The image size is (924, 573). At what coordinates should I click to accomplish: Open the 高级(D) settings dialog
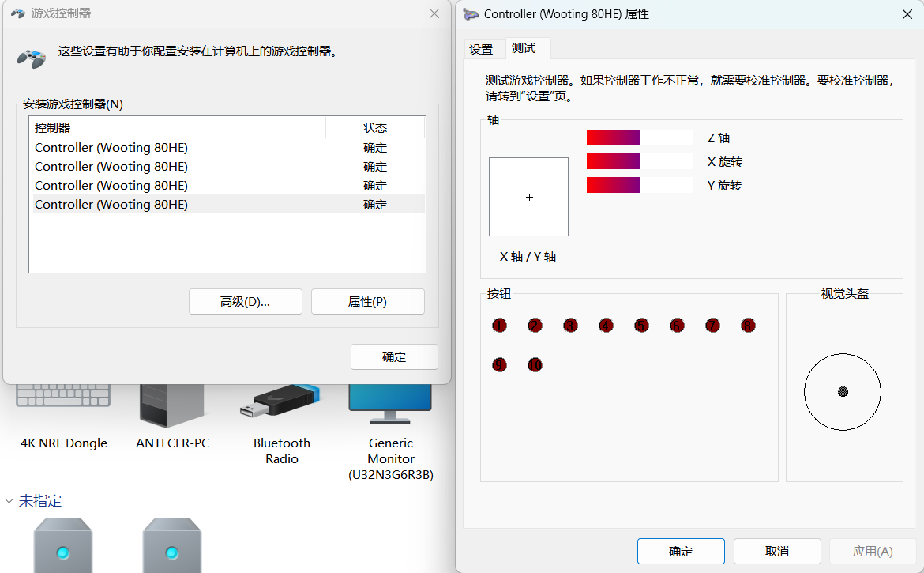(245, 301)
